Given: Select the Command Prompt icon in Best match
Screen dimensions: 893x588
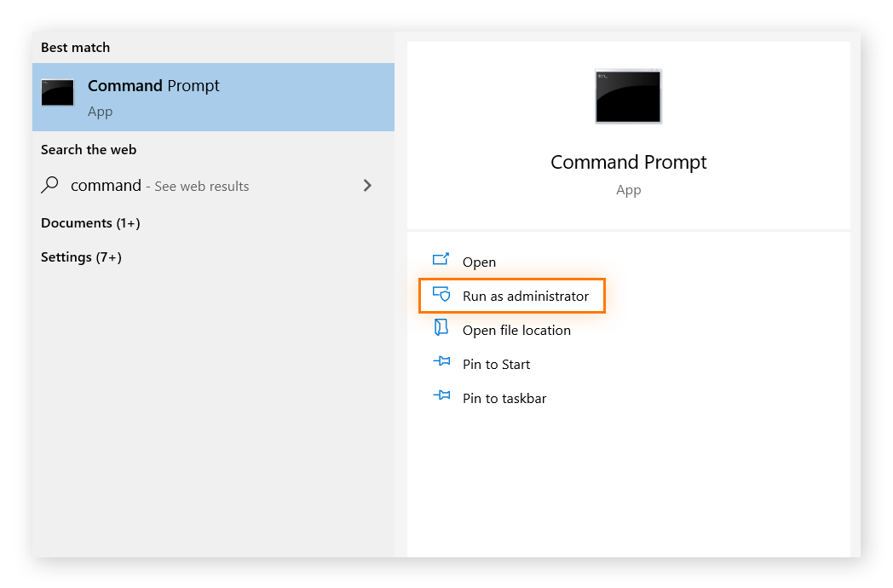Looking at the screenshot, I should point(57,93).
